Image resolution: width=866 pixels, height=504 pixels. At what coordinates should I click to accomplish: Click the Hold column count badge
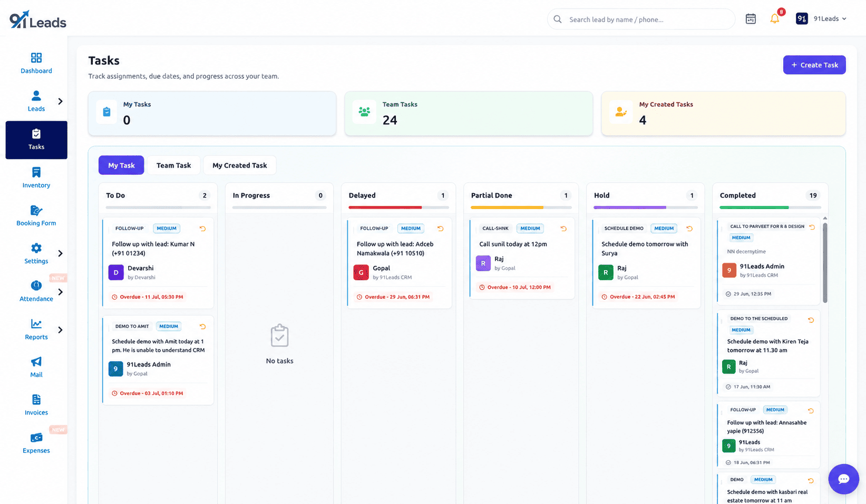[692, 195]
